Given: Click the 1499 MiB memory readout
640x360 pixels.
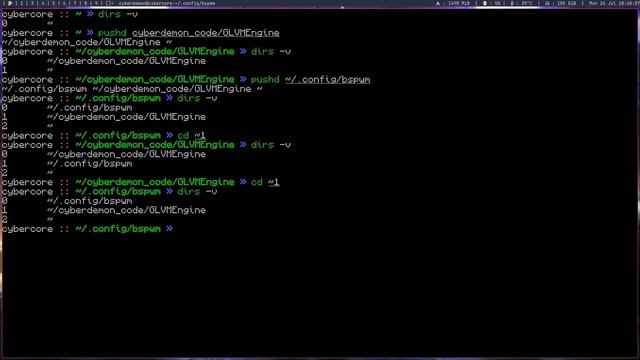Looking at the screenshot, I should [x=459, y=3].
